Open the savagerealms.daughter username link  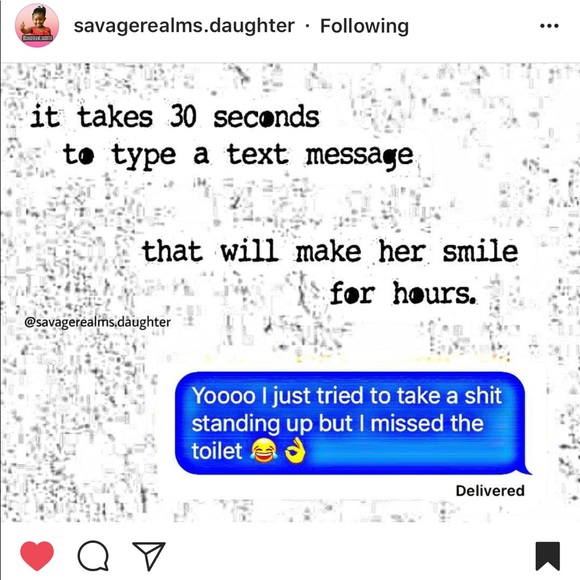tap(184, 26)
